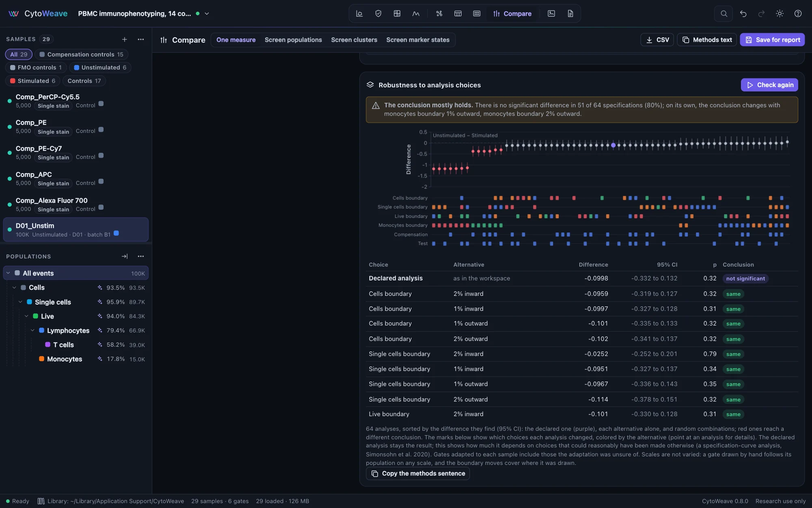Switch to the Screen populations tab
Viewport: 812px width, 508px height.
[x=293, y=40]
